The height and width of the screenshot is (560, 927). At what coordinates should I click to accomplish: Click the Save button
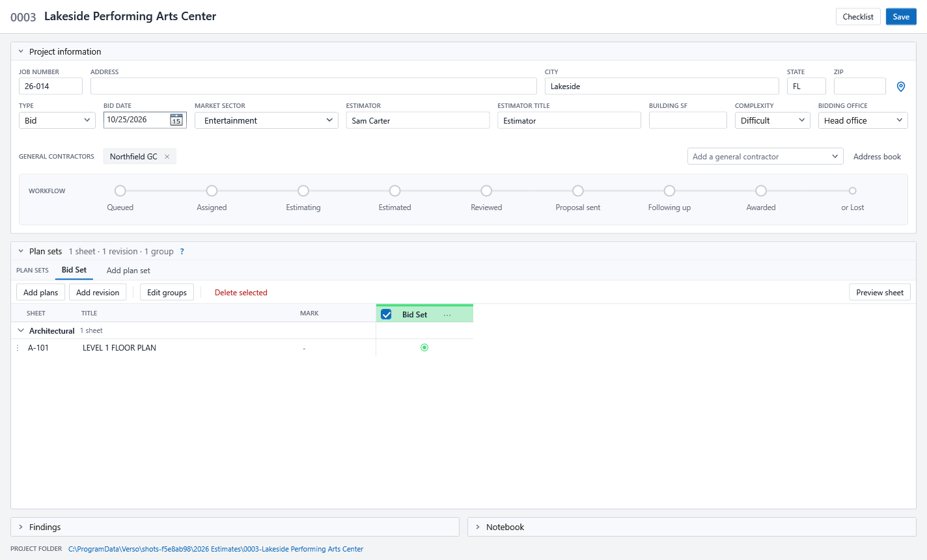tap(901, 17)
